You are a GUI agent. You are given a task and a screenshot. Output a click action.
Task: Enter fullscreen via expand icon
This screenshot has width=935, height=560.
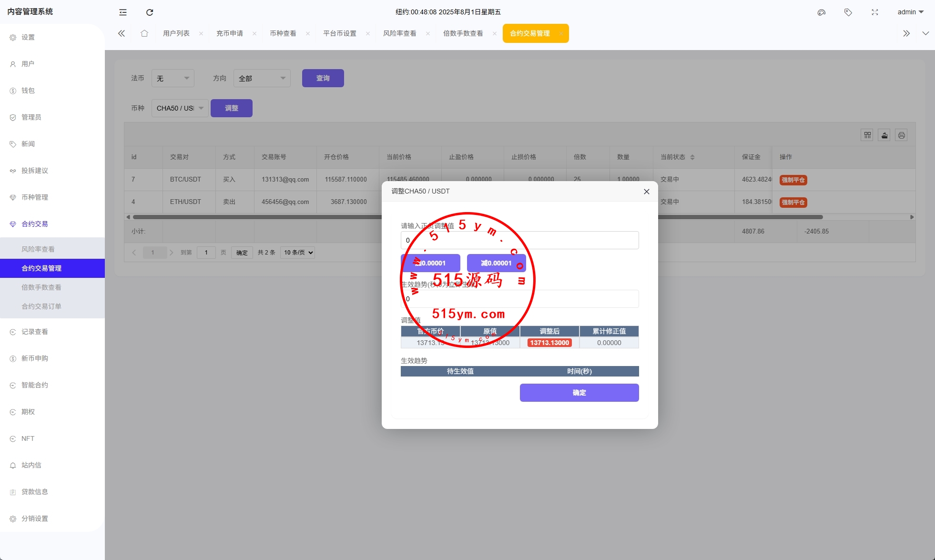click(x=874, y=12)
